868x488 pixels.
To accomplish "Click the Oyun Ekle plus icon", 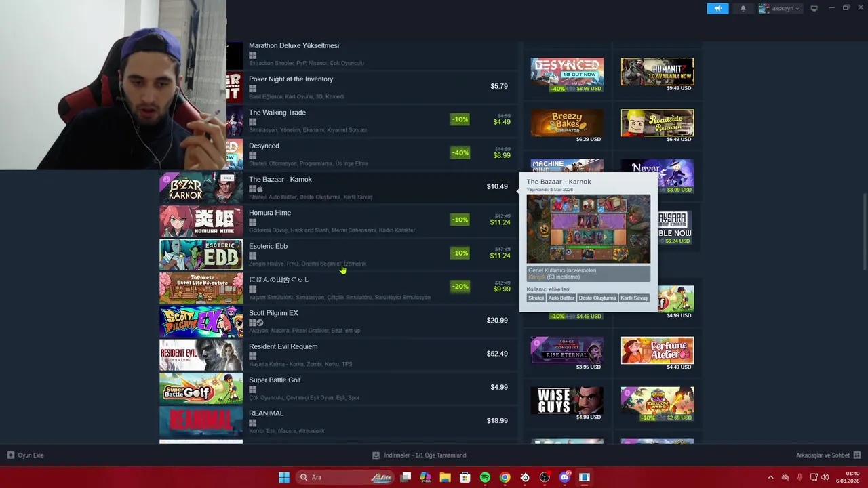I will click(x=10, y=455).
